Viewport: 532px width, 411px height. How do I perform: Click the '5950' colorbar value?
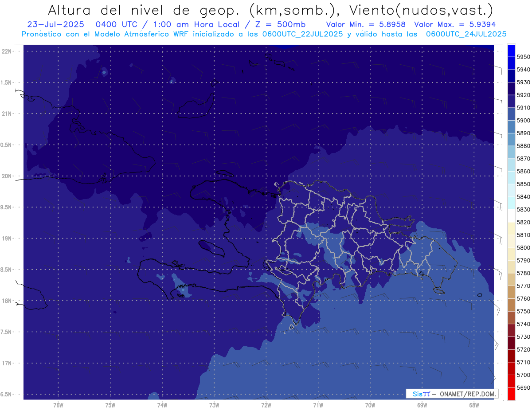(x=523, y=57)
